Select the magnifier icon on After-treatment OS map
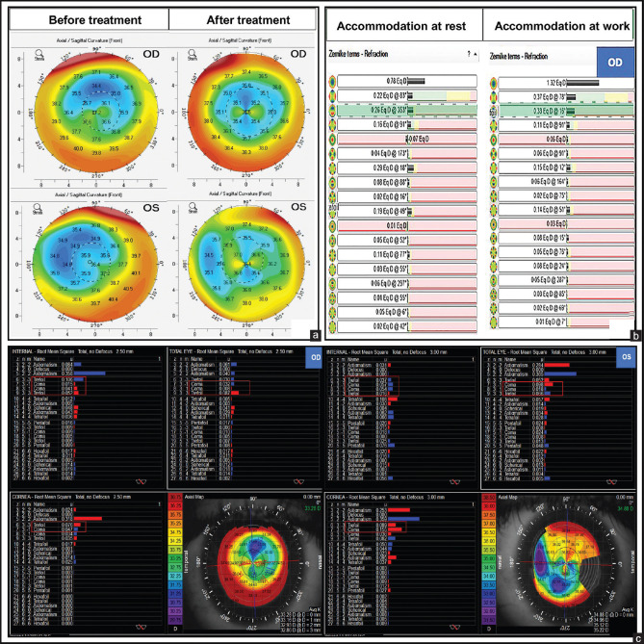 (x=193, y=207)
